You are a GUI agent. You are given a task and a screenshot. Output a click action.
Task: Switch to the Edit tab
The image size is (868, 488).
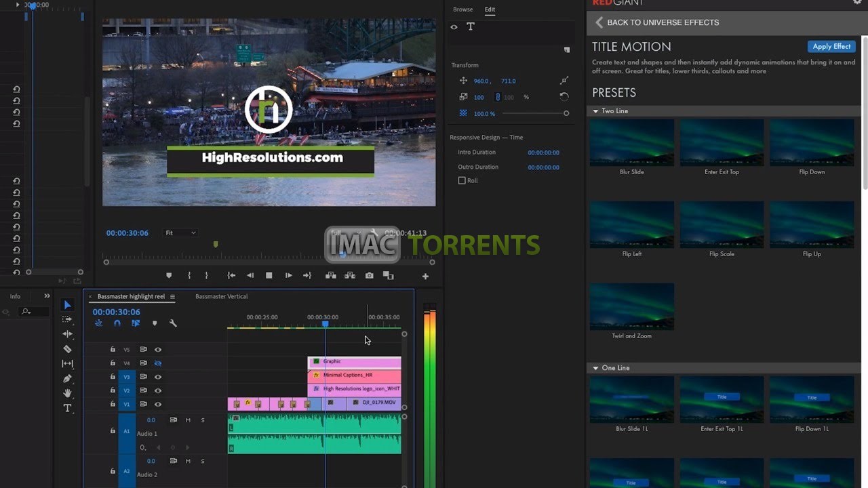[x=490, y=9]
